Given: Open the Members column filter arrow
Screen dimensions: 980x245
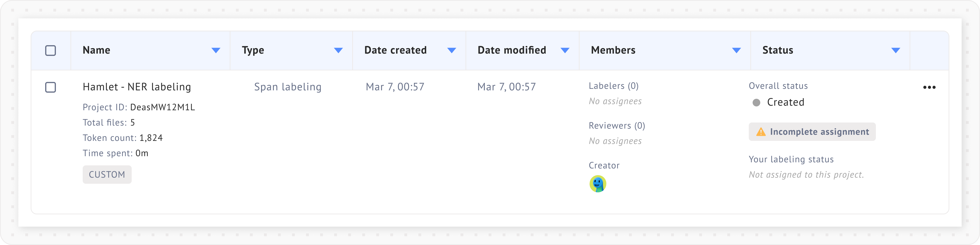Looking at the screenshot, I should coord(737,51).
